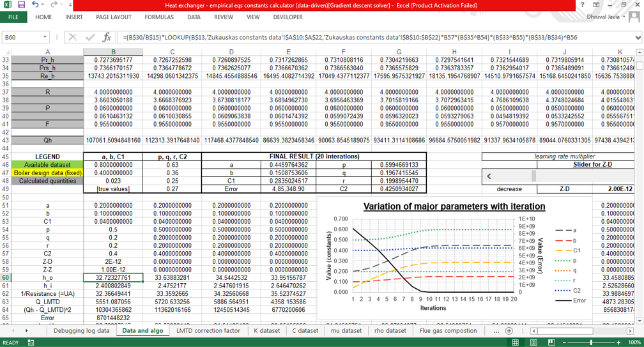Click the Excel application logo icon
644x347 pixels.
coord(7,5)
